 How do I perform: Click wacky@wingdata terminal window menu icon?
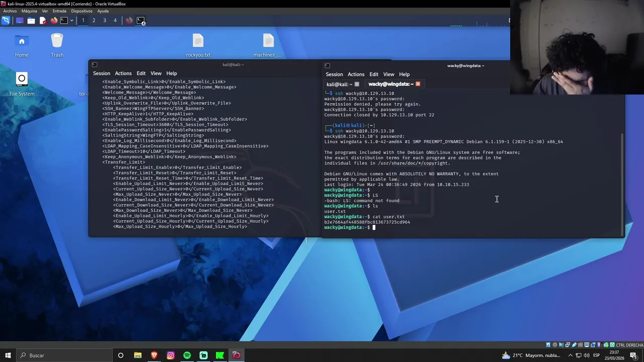coord(328,66)
